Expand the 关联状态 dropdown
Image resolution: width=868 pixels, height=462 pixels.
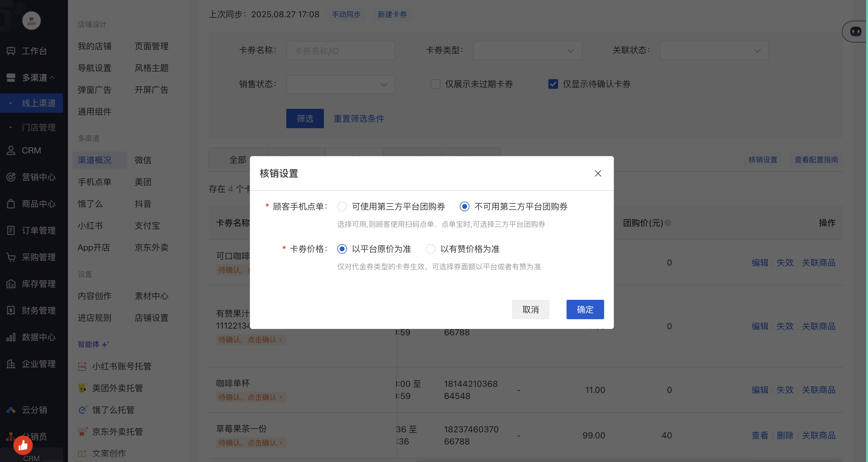714,51
